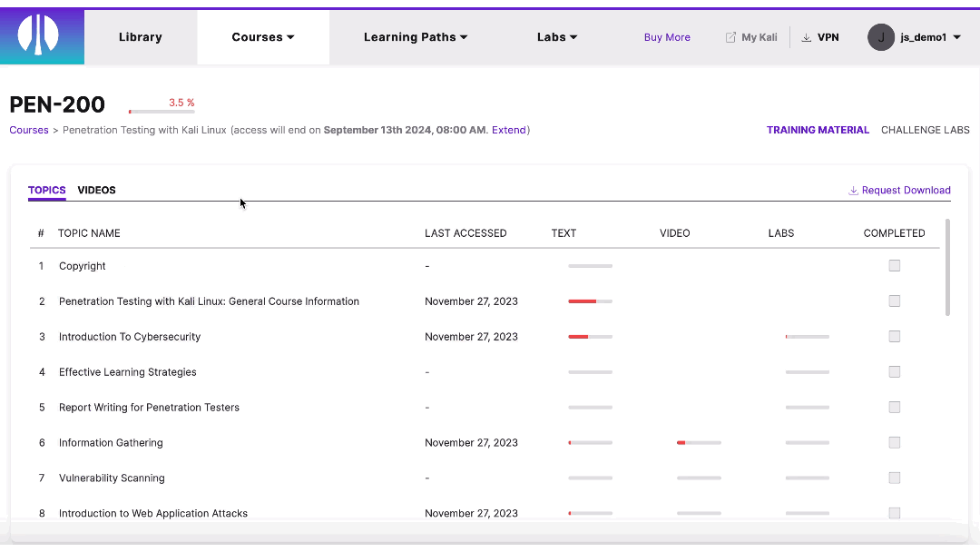Expand the Learning Paths menu
The image size is (980, 552).
416,37
